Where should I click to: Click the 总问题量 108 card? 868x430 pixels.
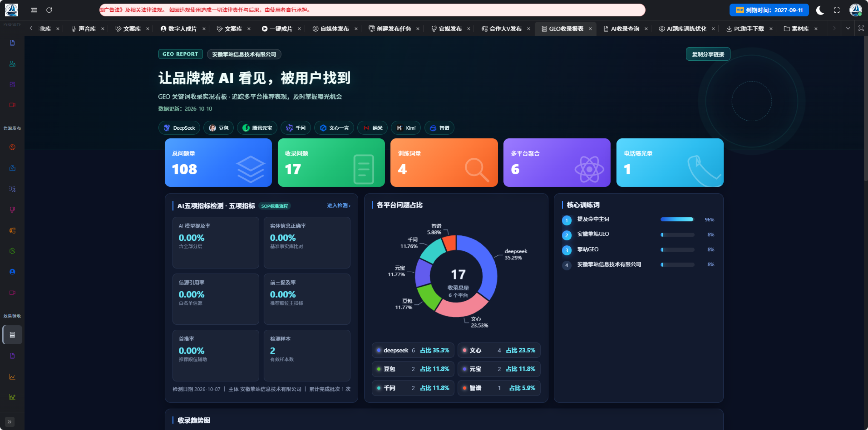tap(218, 163)
